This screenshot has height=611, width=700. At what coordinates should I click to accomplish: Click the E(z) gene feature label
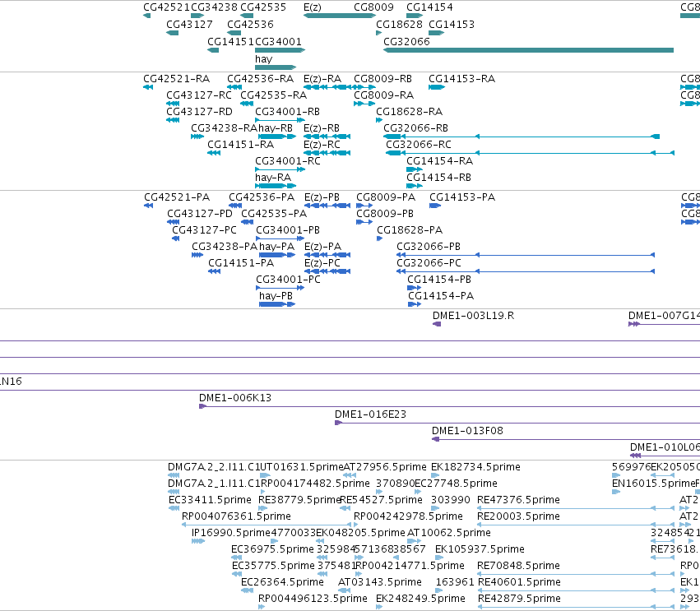[x=312, y=7]
